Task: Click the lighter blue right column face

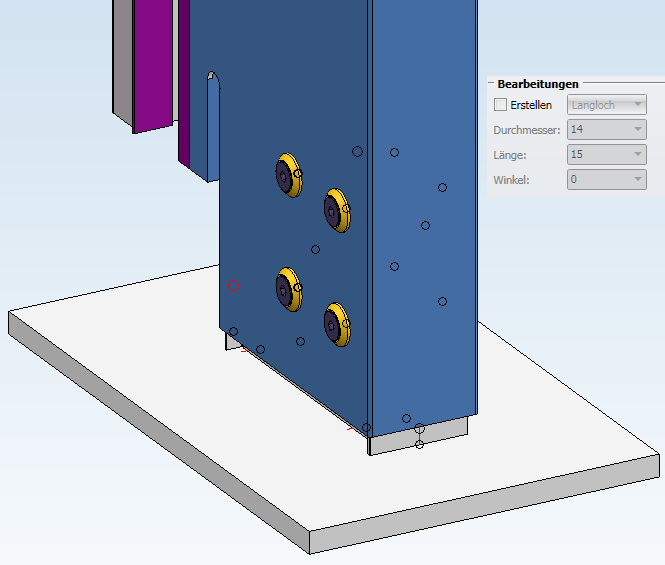Action: 425,212
